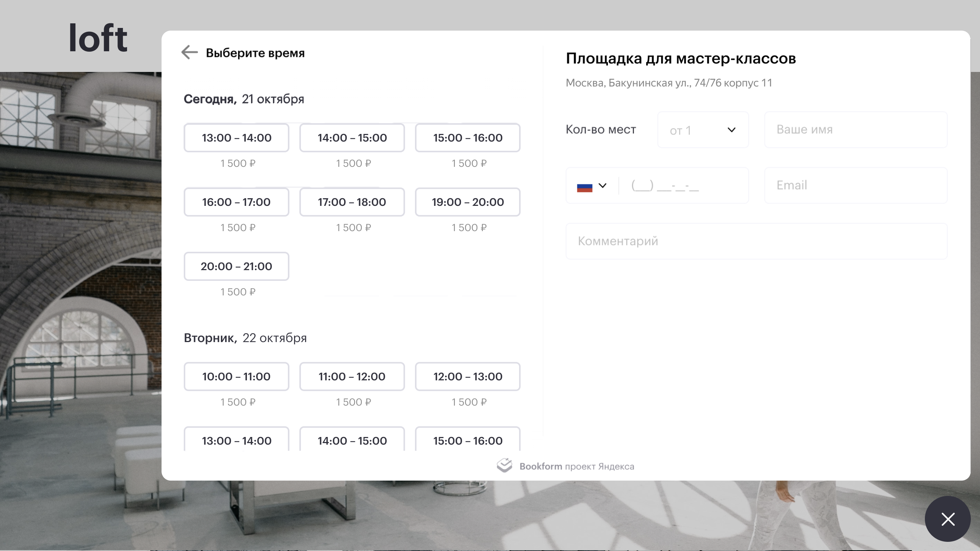The height and width of the screenshot is (551, 980).
Task: Expand the Кол-во мест dropdown
Action: point(703,130)
